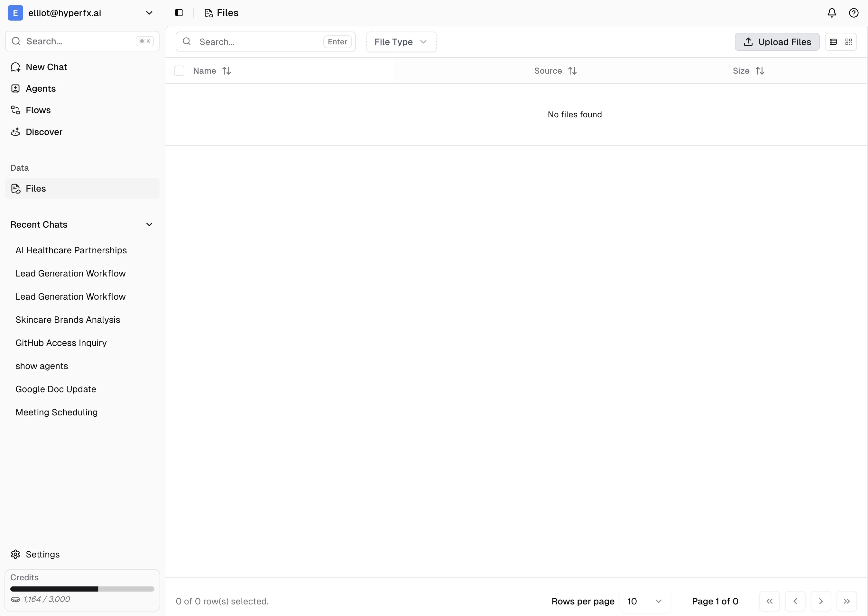The width and height of the screenshot is (868, 616).
Task: Open the Files section in the sidebar
Action: click(35, 188)
